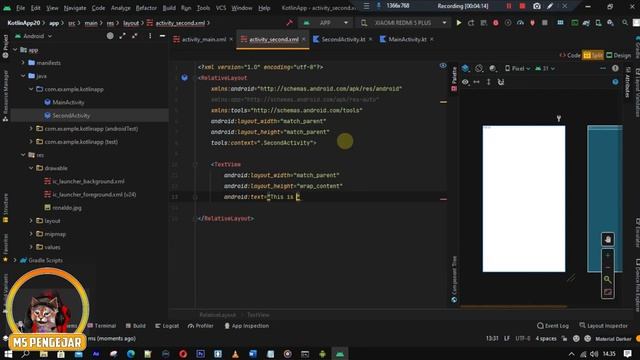The image size is (640, 360).
Task: Click the Profile app gauge icon
Action: click(520, 23)
